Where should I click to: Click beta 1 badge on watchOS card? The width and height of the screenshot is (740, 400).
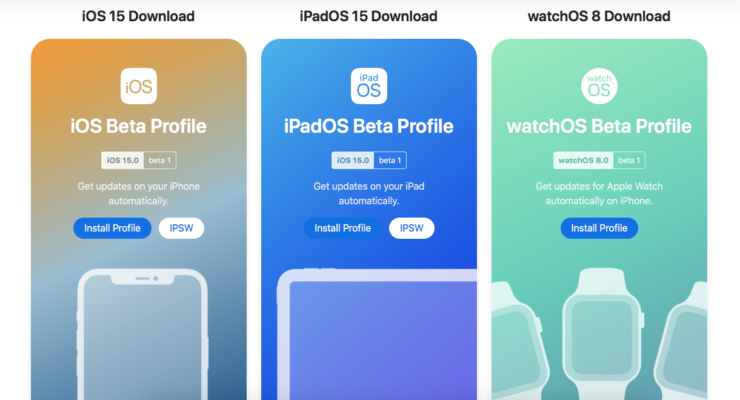[629, 160]
